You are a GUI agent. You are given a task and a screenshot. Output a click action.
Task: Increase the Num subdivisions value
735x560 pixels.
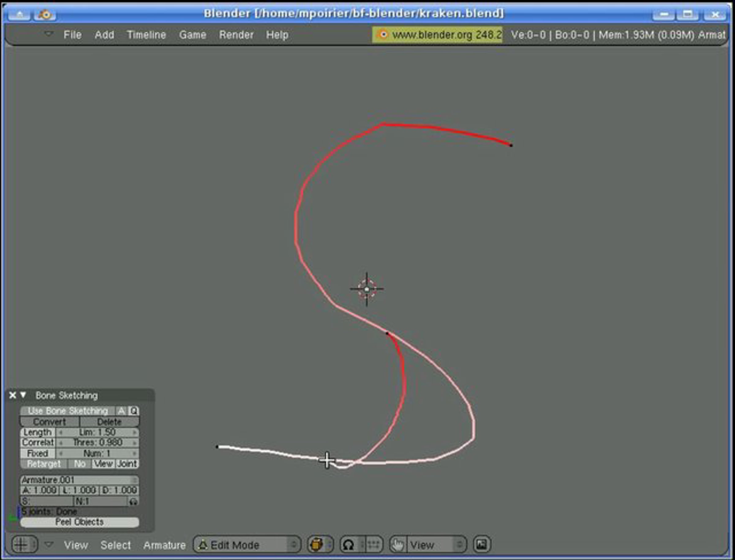[134, 453]
